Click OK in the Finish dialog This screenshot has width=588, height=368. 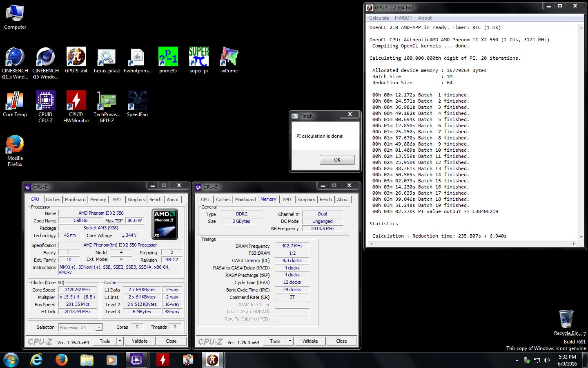click(337, 160)
